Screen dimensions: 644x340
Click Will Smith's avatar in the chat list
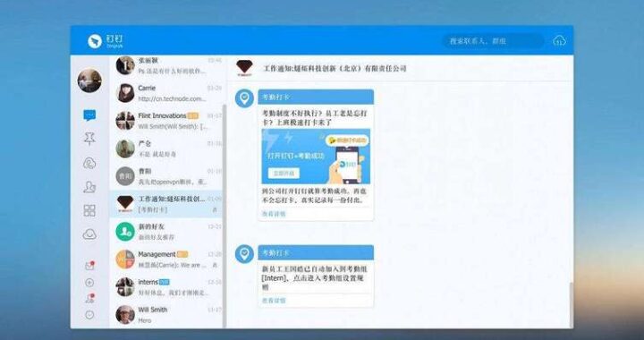(x=125, y=315)
